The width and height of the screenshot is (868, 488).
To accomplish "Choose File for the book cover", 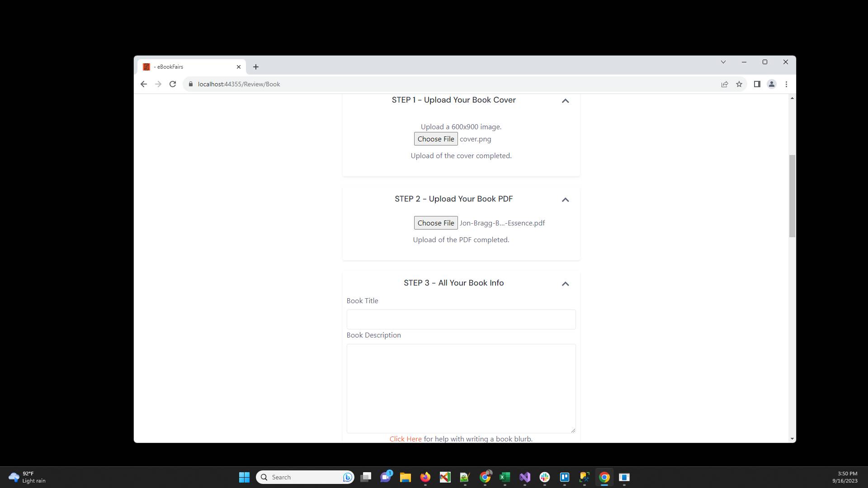I will (x=435, y=139).
